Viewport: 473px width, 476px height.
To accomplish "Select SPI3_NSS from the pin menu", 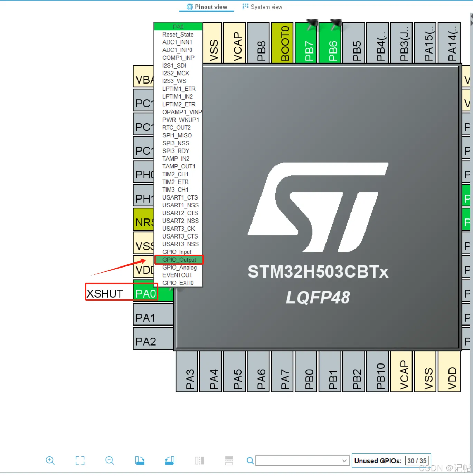I will tap(178, 143).
